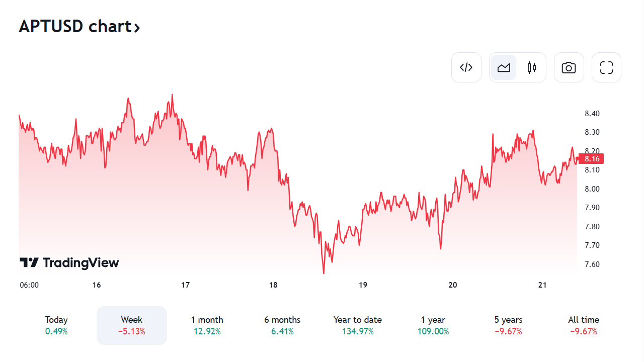This screenshot has width=644, height=362.
Task: Switch to the 1 month range
Action: (x=207, y=325)
